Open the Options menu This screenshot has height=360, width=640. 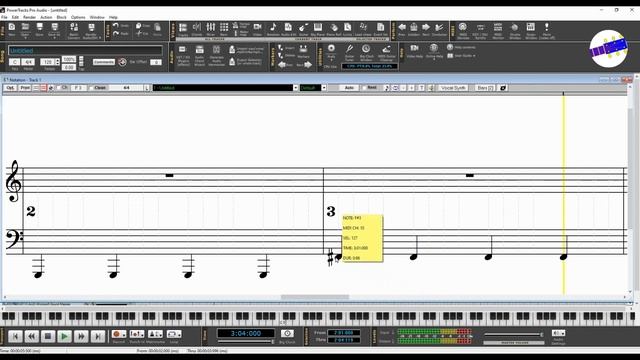click(x=78, y=18)
